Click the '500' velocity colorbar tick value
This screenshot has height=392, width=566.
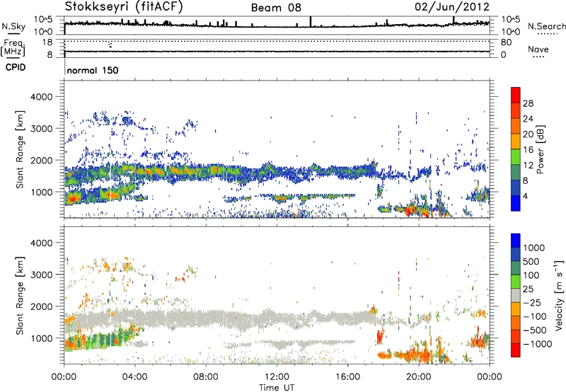pyautogui.click(x=531, y=262)
